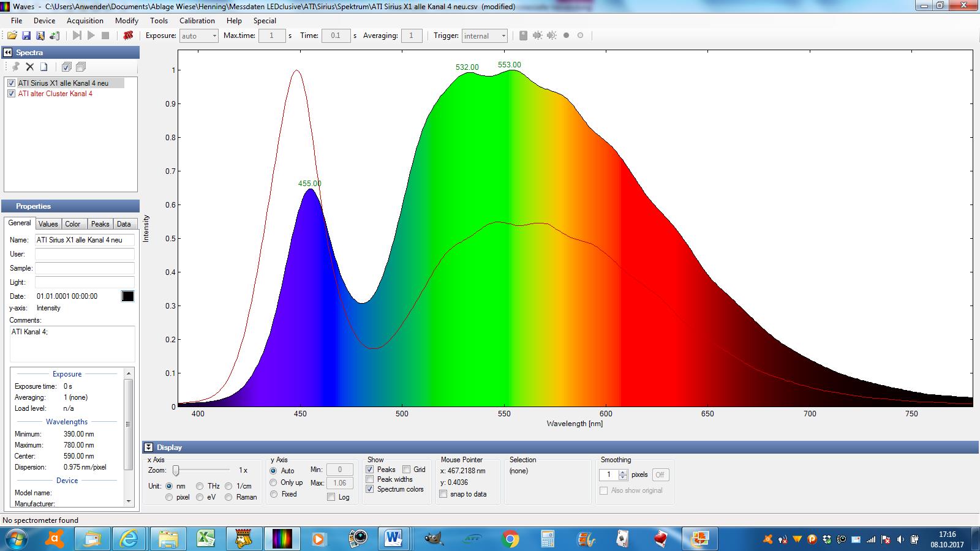Click the red pushpins toolbar icon
The image size is (980, 551).
pyautogui.click(x=128, y=36)
